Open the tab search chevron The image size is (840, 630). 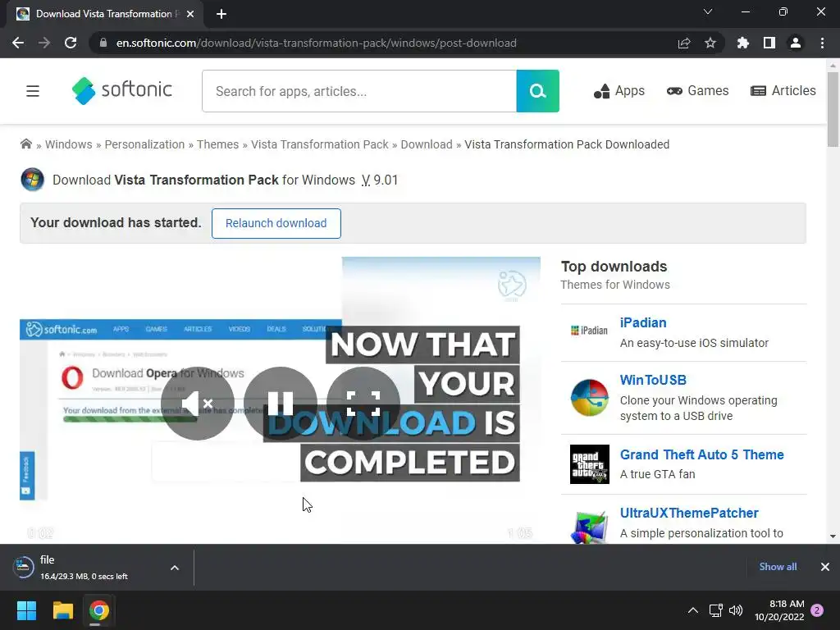tap(708, 11)
